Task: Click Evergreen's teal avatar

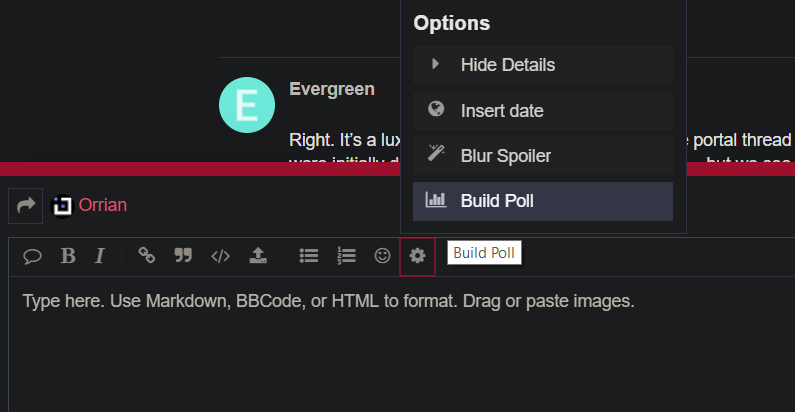Action: click(246, 105)
